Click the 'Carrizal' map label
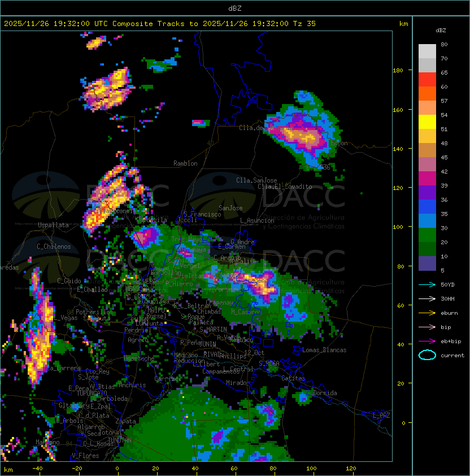The image size is (470, 476). [168, 379]
